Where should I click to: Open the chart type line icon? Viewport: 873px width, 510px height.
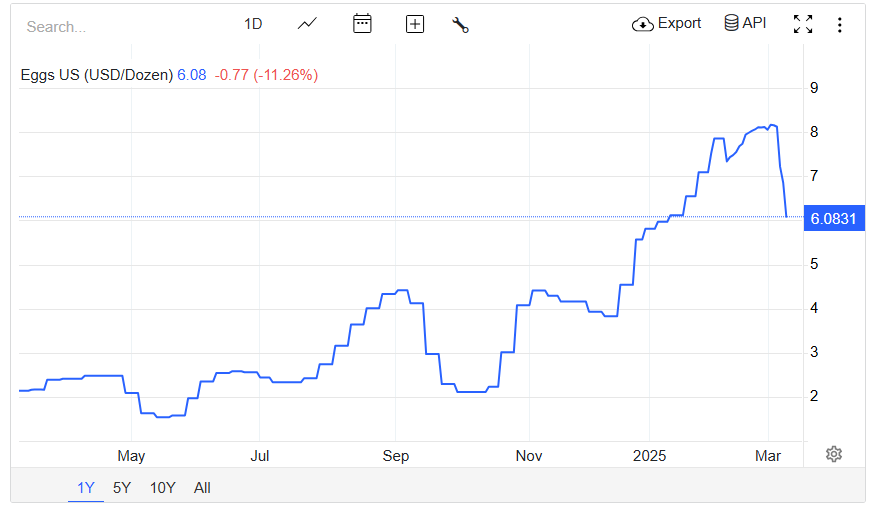[307, 24]
